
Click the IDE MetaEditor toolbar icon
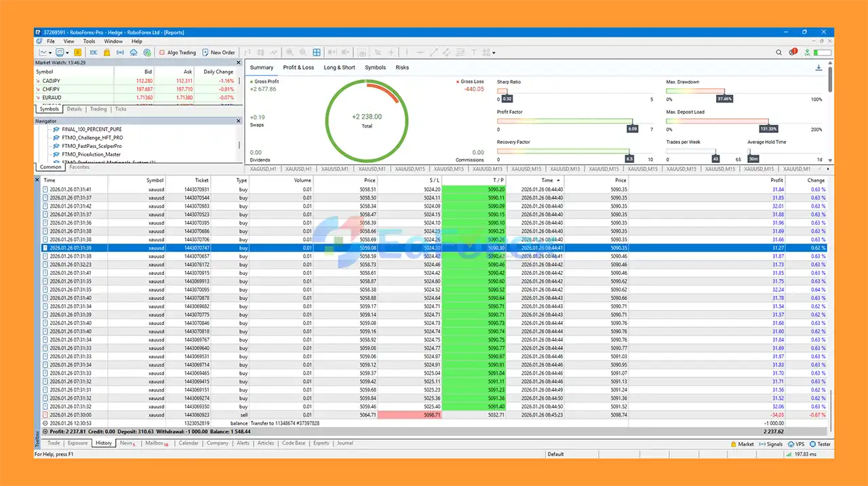tap(94, 52)
